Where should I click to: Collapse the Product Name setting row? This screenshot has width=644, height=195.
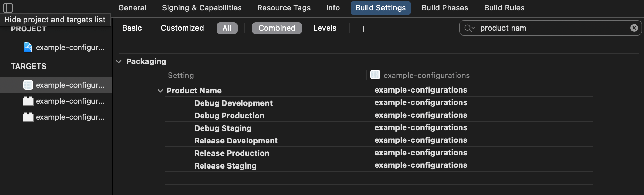pyautogui.click(x=160, y=91)
